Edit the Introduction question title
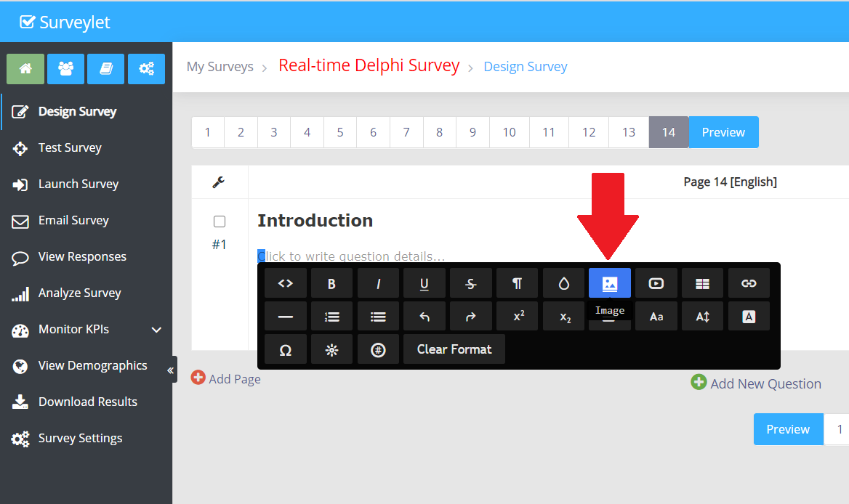The width and height of the screenshot is (849, 504). click(x=315, y=221)
